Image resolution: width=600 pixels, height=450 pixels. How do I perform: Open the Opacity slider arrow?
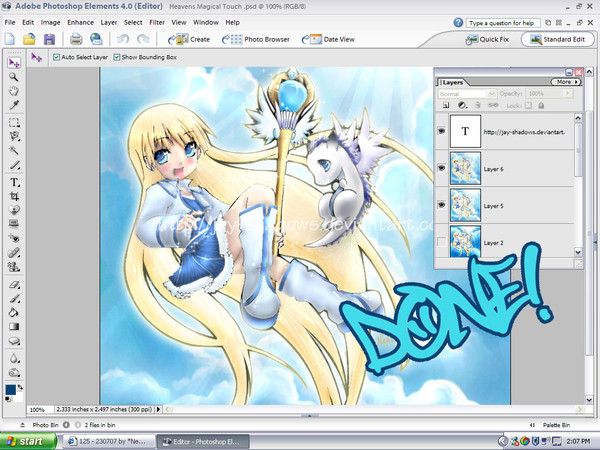click(x=568, y=93)
